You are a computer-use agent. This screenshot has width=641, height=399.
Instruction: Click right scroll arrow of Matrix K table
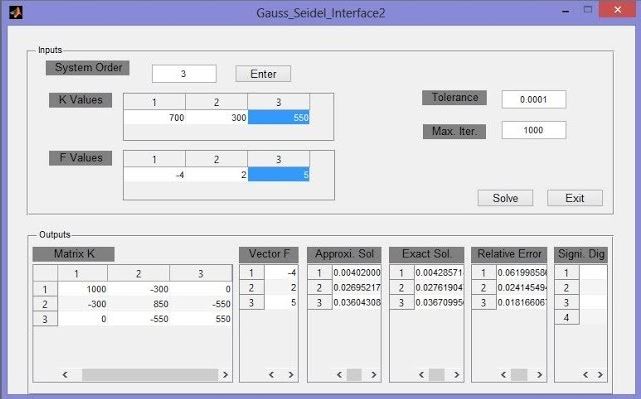(225, 375)
